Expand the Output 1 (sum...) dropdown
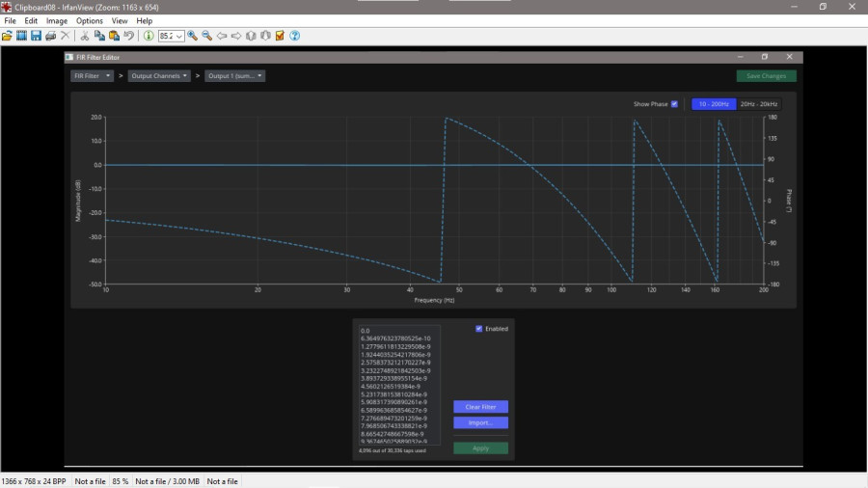The image size is (868, 488). click(x=234, y=76)
